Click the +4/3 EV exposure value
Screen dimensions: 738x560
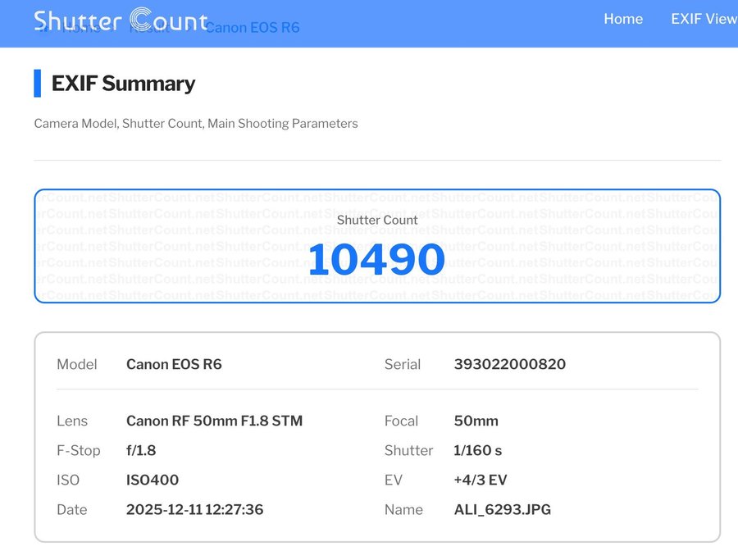pyautogui.click(x=481, y=480)
